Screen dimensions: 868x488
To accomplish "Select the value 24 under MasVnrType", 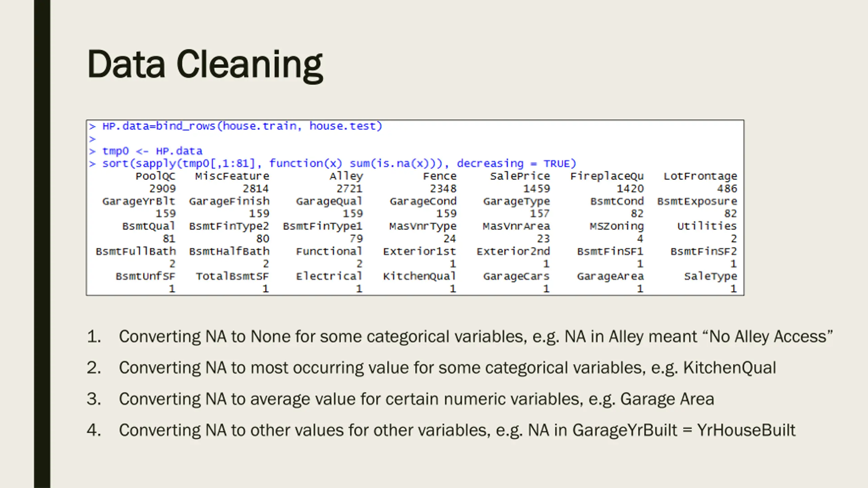I will [450, 239].
